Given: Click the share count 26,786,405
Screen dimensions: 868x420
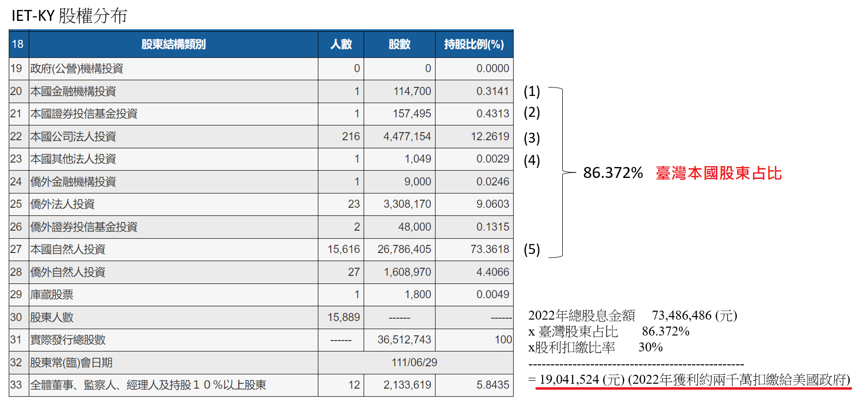Looking at the screenshot, I should (x=404, y=250).
